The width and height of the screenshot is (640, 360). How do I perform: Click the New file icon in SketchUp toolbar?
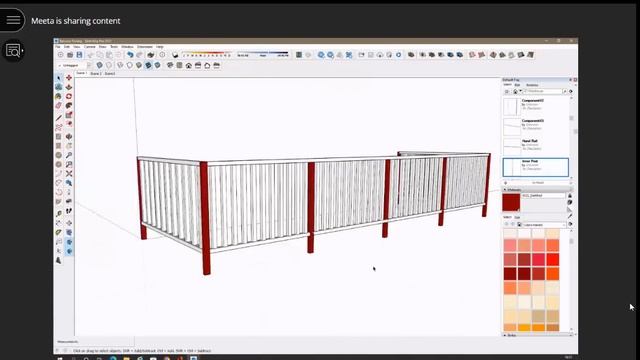60,55
